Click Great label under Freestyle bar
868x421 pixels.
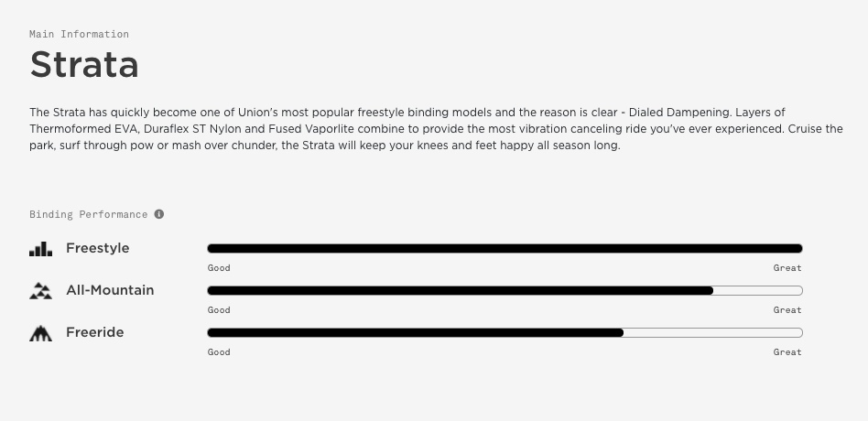(x=787, y=268)
